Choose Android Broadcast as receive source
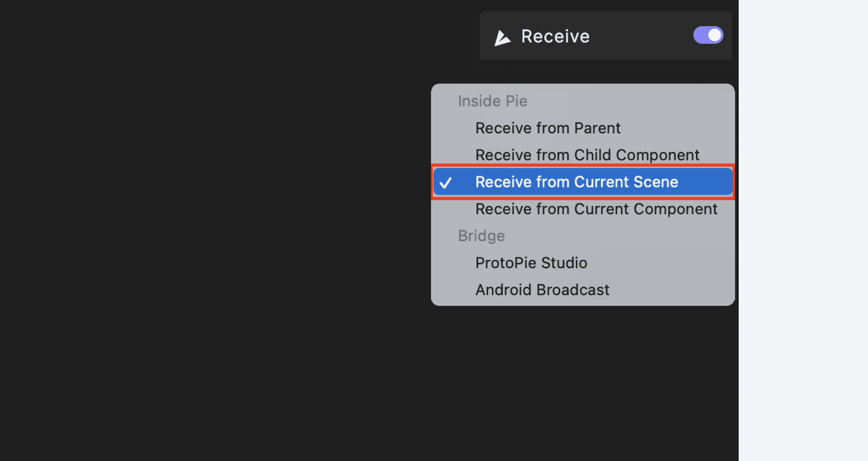This screenshot has width=868, height=461. click(542, 290)
